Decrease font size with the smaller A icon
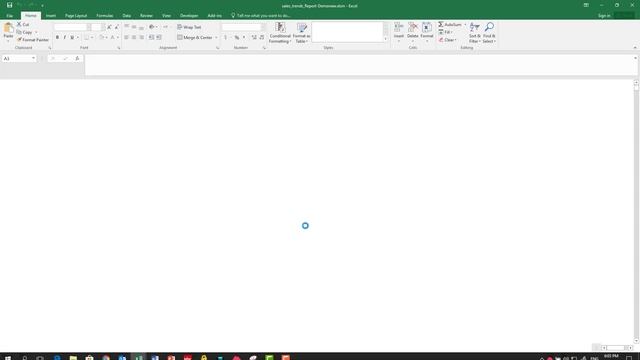The image size is (640, 360). 116,27
